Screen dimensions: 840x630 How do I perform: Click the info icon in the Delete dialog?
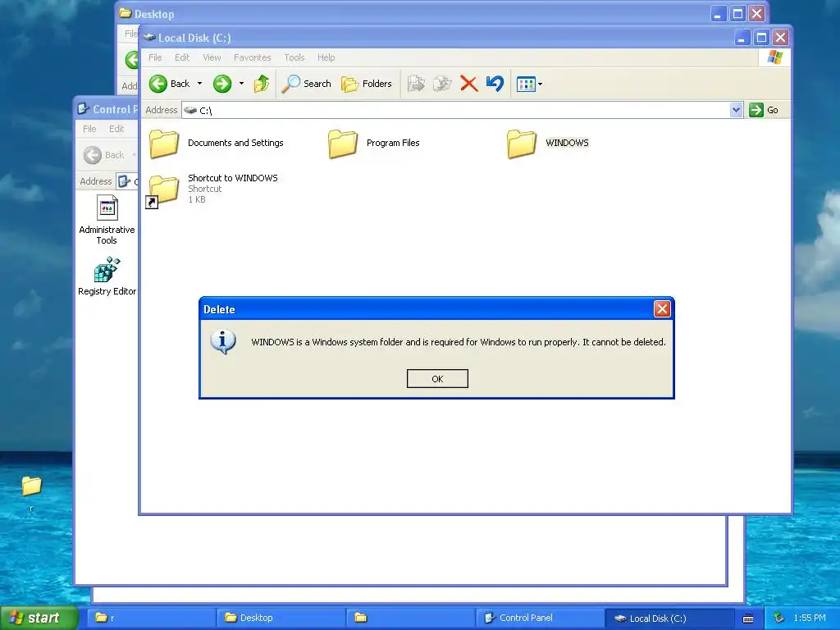pos(223,342)
